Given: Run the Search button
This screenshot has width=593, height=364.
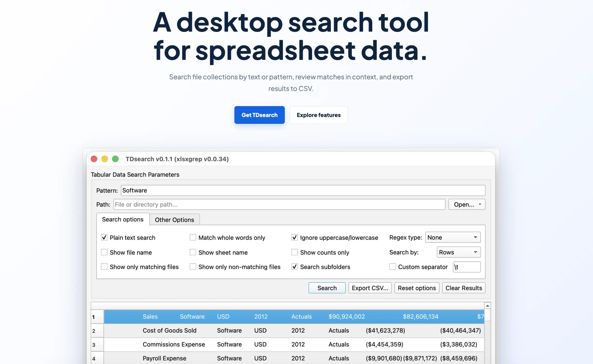Looking at the screenshot, I should click(x=327, y=288).
